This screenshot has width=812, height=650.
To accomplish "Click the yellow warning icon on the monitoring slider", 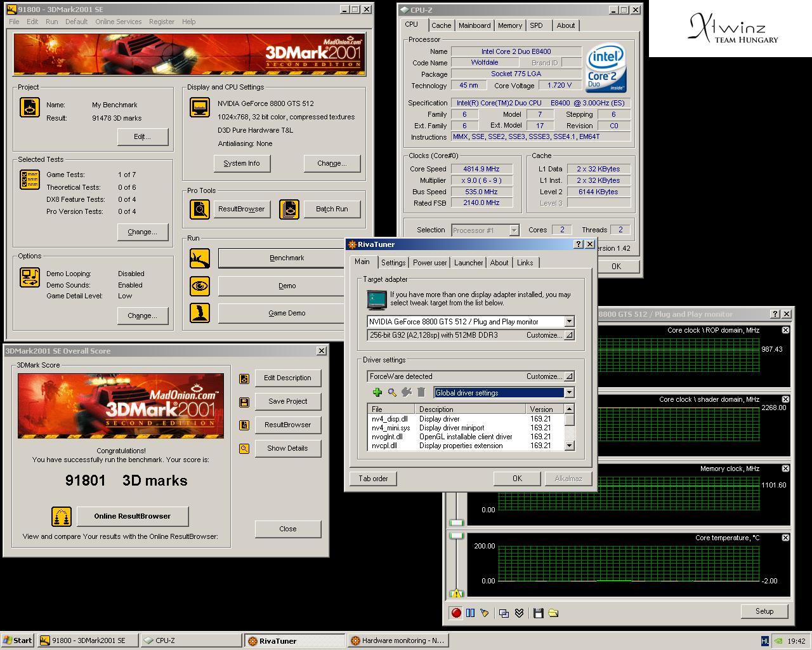I will [x=456, y=594].
